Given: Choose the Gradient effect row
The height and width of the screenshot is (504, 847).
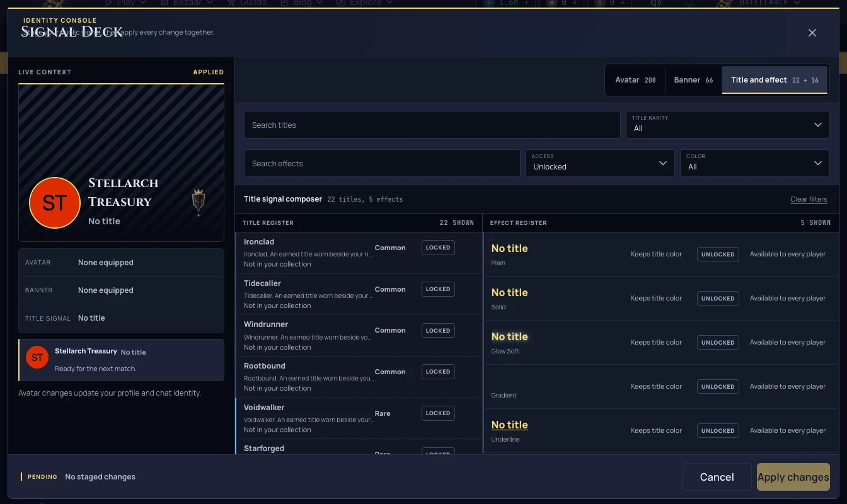Looking at the screenshot, I should pyautogui.click(x=660, y=387).
